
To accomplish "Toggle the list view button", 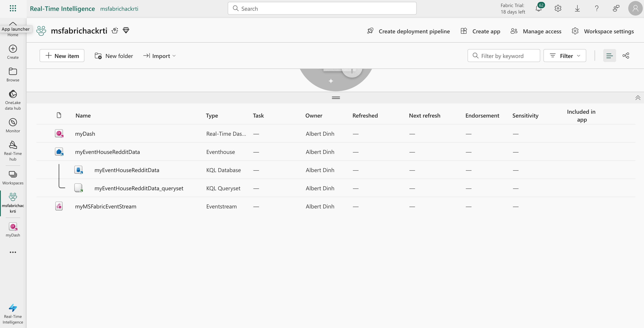I will point(609,56).
